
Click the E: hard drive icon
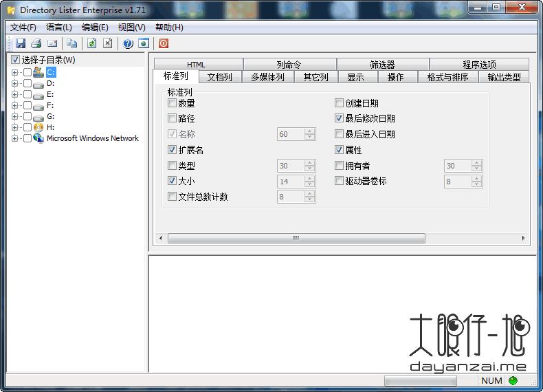[38, 96]
